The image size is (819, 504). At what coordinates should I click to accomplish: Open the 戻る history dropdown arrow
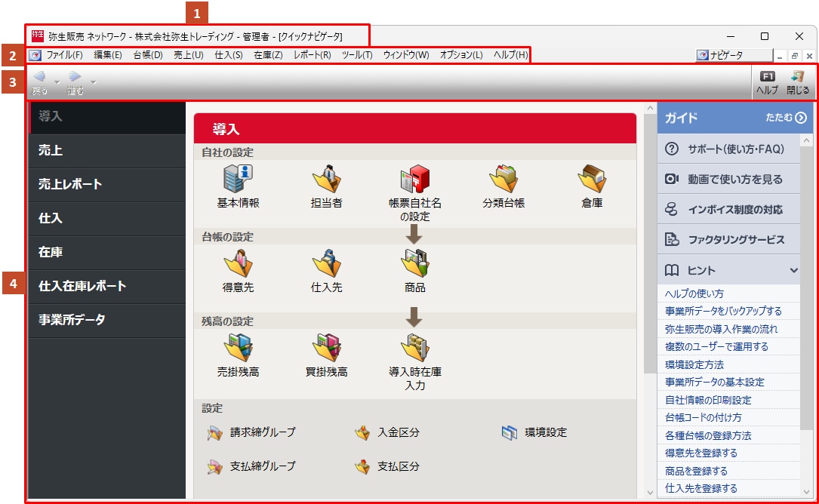click(57, 81)
